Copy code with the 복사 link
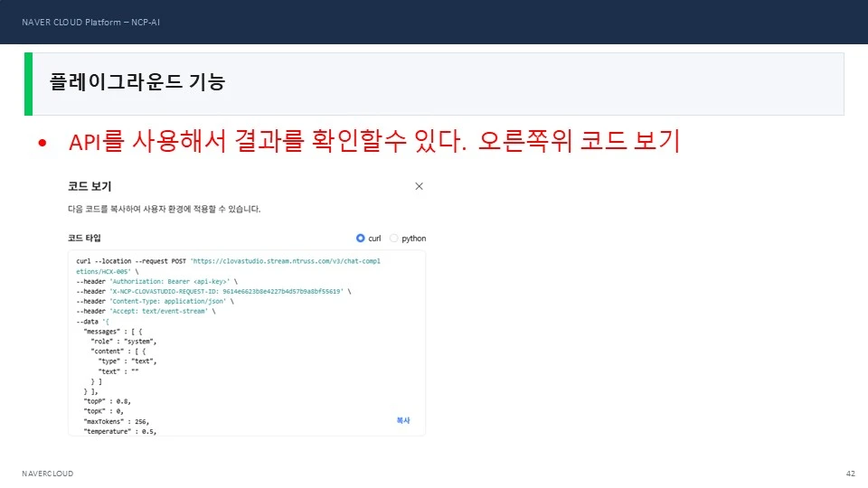The height and width of the screenshot is (488, 868). (403, 420)
